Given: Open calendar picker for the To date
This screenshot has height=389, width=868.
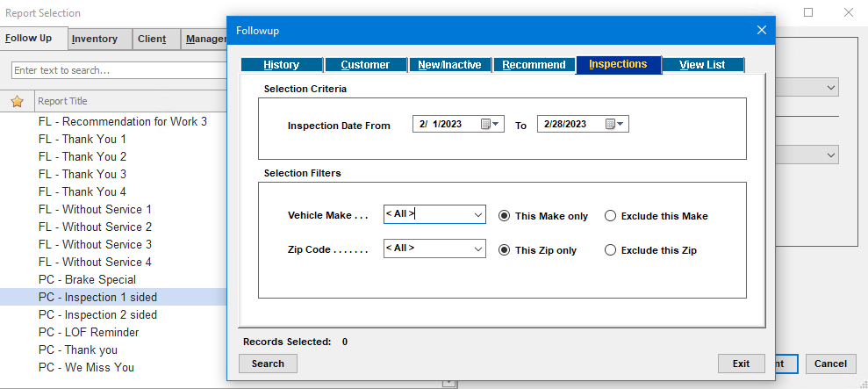Looking at the screenshot, I should point(614,124).
